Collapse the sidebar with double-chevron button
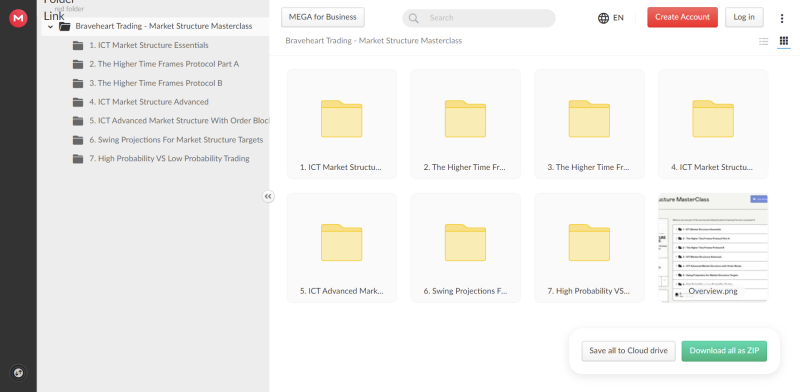This screenshot has height=392, width=800. (x=268, y=197)
